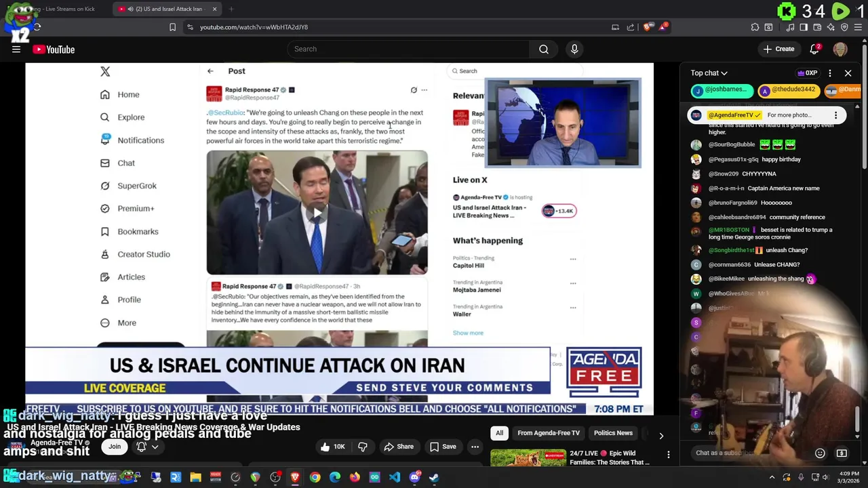The image size is (868, 488).
Task: Open the YouTube account avatar menu
Action: [x=840, y=49]
